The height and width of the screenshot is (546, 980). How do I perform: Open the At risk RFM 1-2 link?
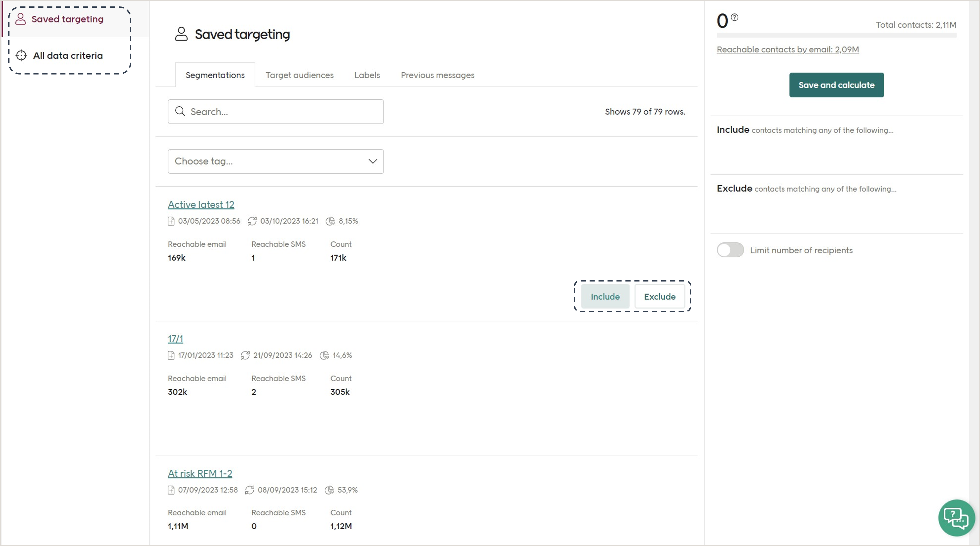click(200, 473)
